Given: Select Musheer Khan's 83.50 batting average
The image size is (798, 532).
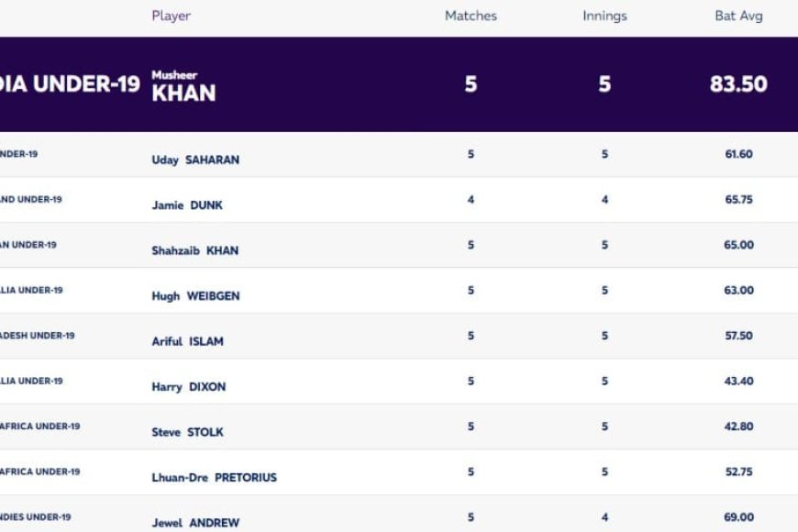Looking at the screenshot, I should 738,84.
